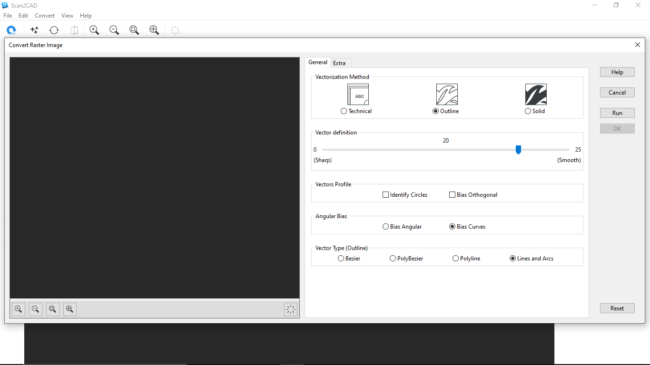Click preview zoom extents icon
The image size is (650, 365).
[x=69, y=309]
